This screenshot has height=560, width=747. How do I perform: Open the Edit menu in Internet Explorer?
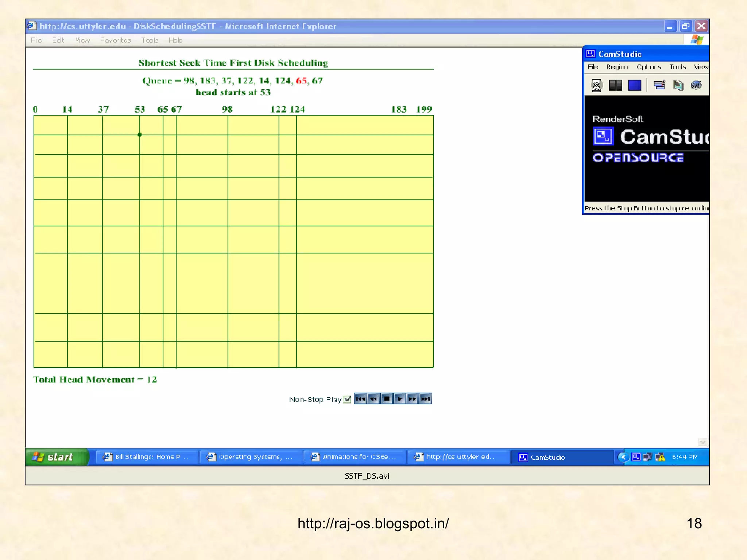pyautogui.click(x=58, y=40)
